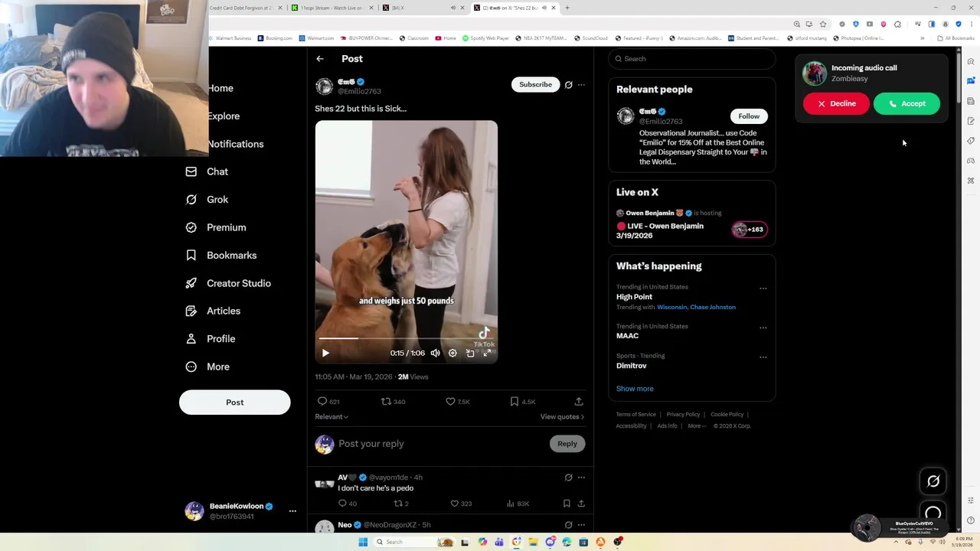
Task: Open View quotes link
Action: 562,417
